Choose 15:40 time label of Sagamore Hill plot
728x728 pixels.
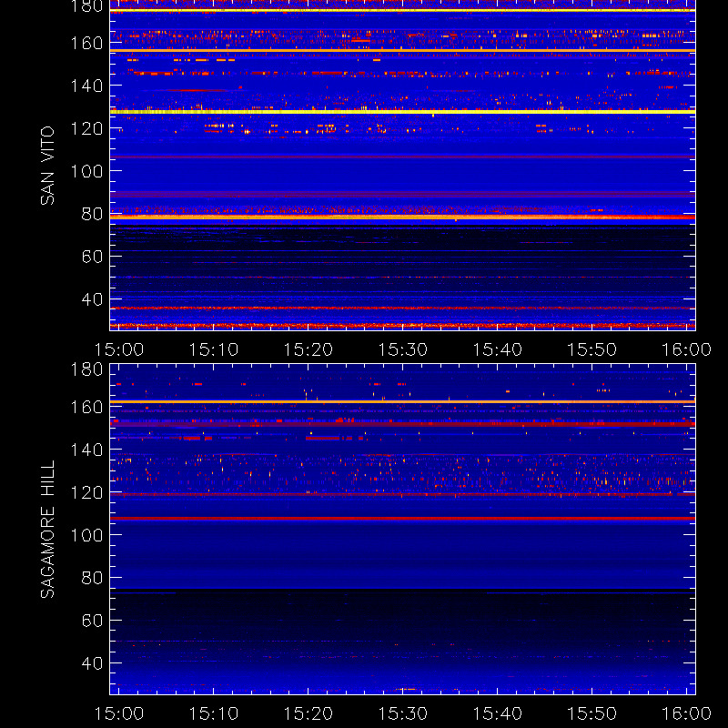(x=497, y=713)
